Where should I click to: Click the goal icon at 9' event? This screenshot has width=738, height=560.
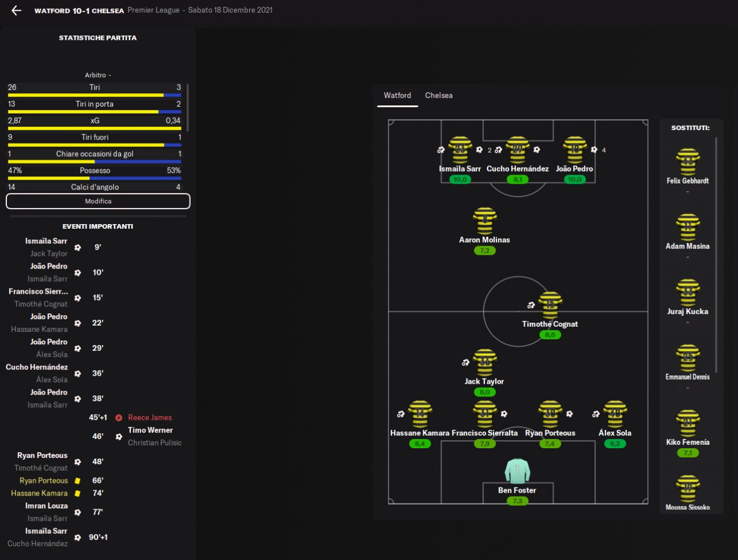[78, 248]
